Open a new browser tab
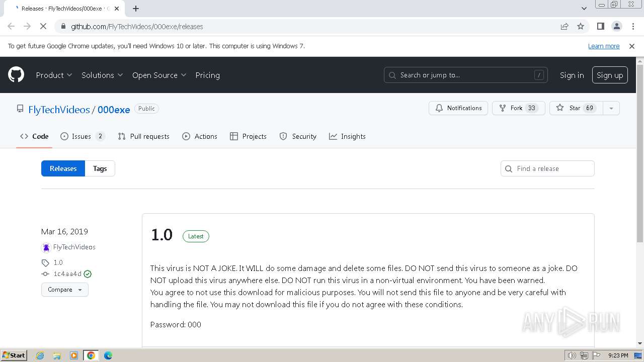Viewport: 644px width, 362px height. 136,9
